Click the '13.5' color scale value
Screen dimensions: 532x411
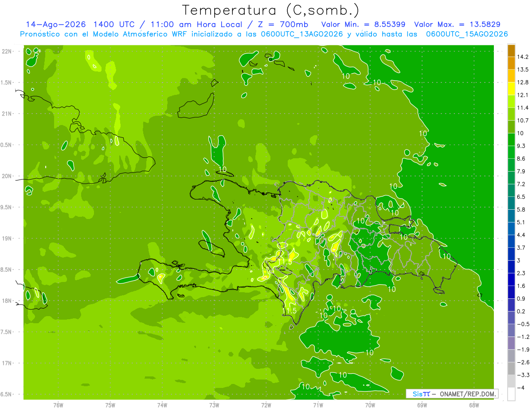[x=523, y=70]
